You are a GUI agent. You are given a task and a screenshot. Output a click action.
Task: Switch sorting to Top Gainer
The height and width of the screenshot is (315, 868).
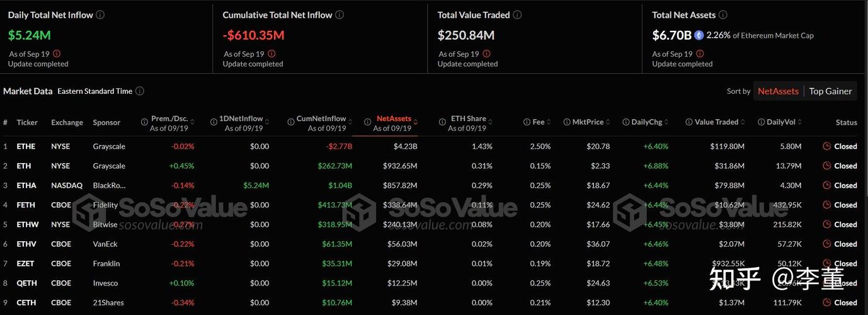(830, 91)
